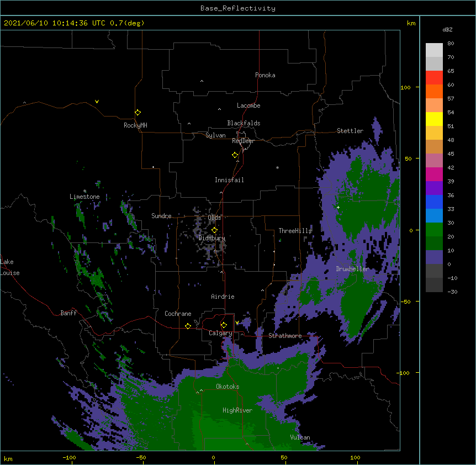Click the Sundre town label
476x465 pixels.
(161, 216)
